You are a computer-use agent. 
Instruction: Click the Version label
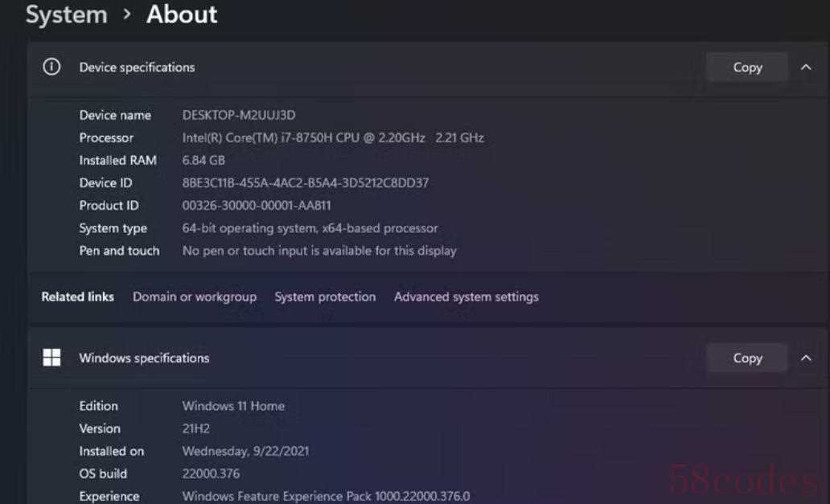pyautogui.click(x=100, y=429)
